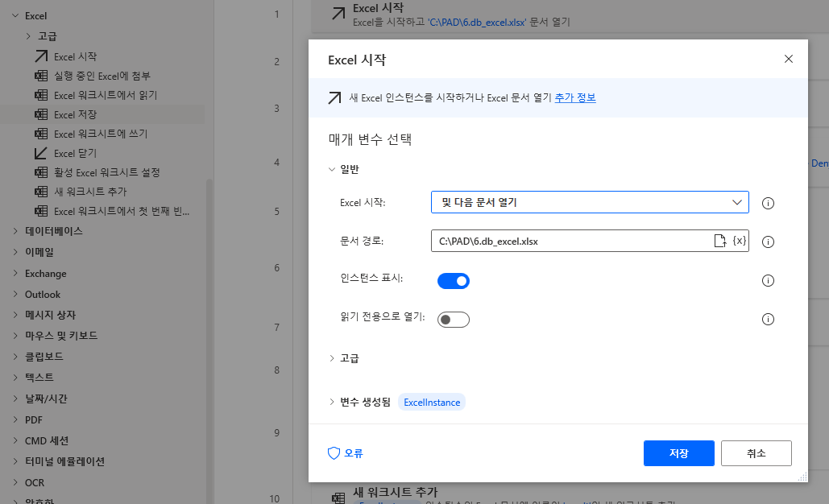Screen dimensions: 829x504
Task: Click the Excel 시작 step icon in flow row 1
Action: 338,14
